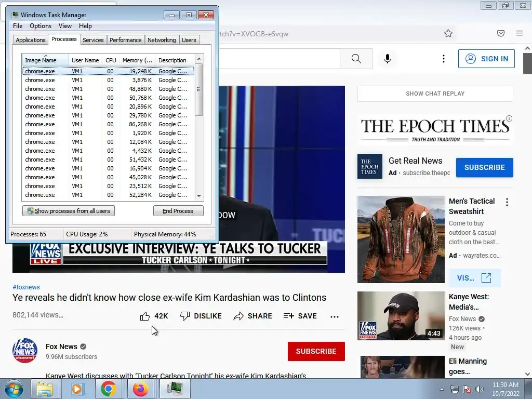Click the YouTube SIGN IN button
The image size is (532, 399).
click(486, 59)
